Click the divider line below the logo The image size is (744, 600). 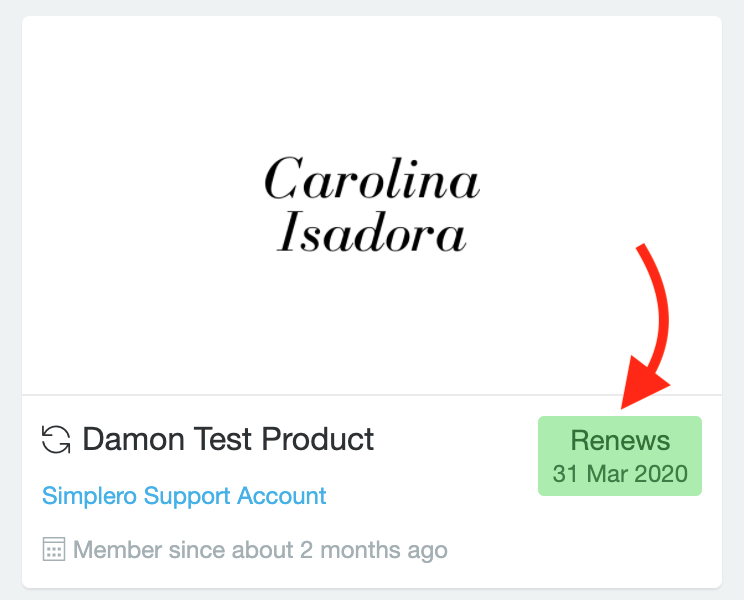point(372,394)
